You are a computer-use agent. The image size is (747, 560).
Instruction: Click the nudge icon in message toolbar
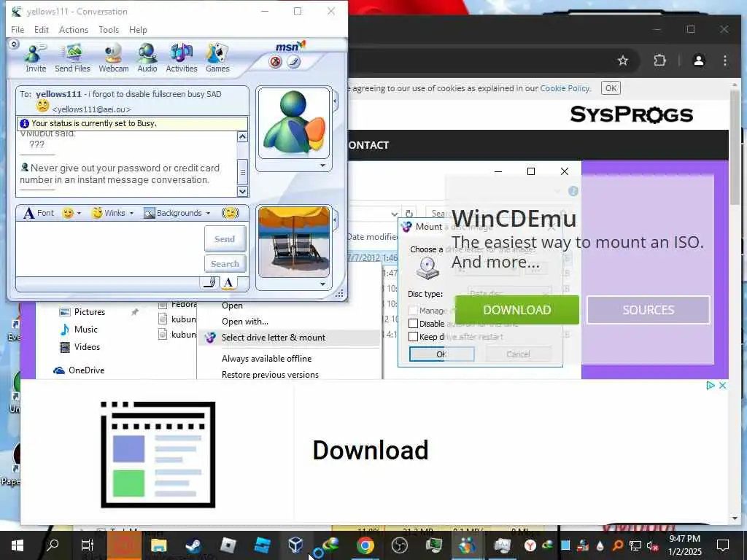pos(231,213)
